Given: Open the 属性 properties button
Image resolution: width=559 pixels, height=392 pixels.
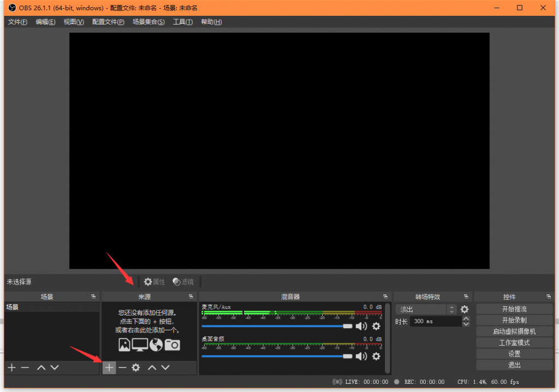Looking at the screenshot, I should 154,282.
